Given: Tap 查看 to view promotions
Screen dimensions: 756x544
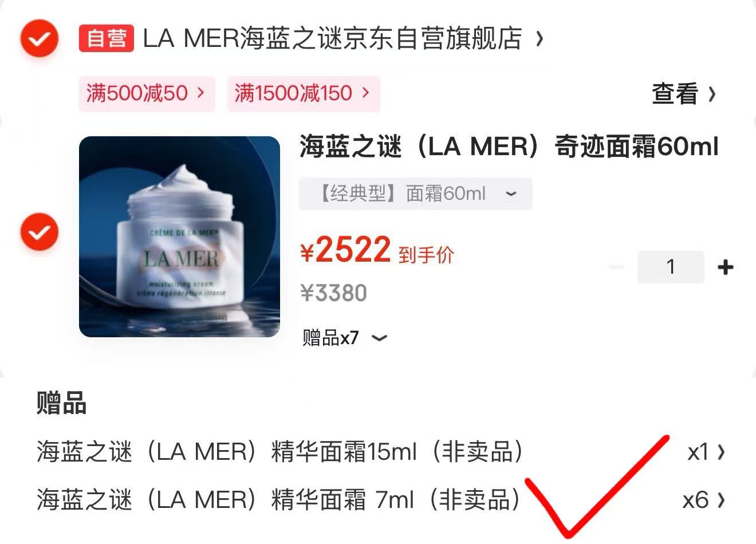Looking at the screenshot, I should [675, 94].
